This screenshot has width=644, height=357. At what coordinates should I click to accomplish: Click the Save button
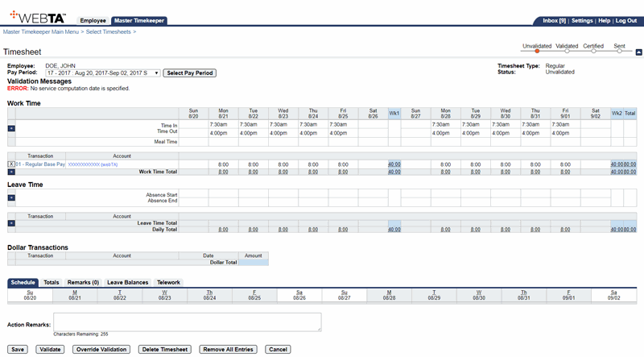coord(18,349)
